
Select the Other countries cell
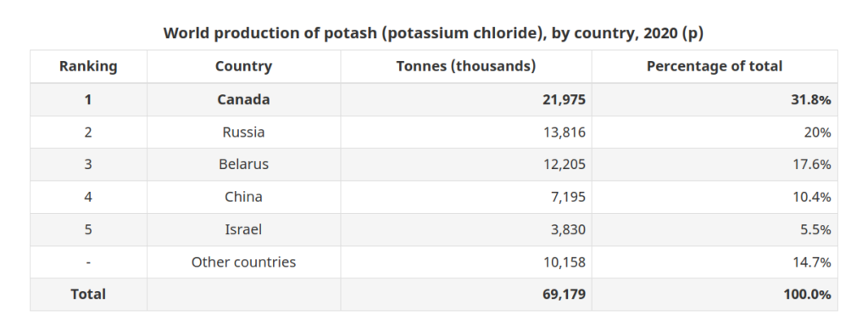pos(243,262)
